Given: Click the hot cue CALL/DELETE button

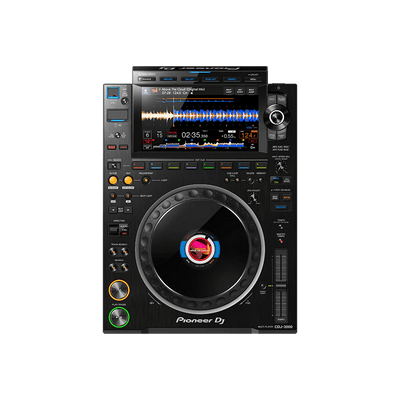Looking at the screenshot, I should (114, 166).
